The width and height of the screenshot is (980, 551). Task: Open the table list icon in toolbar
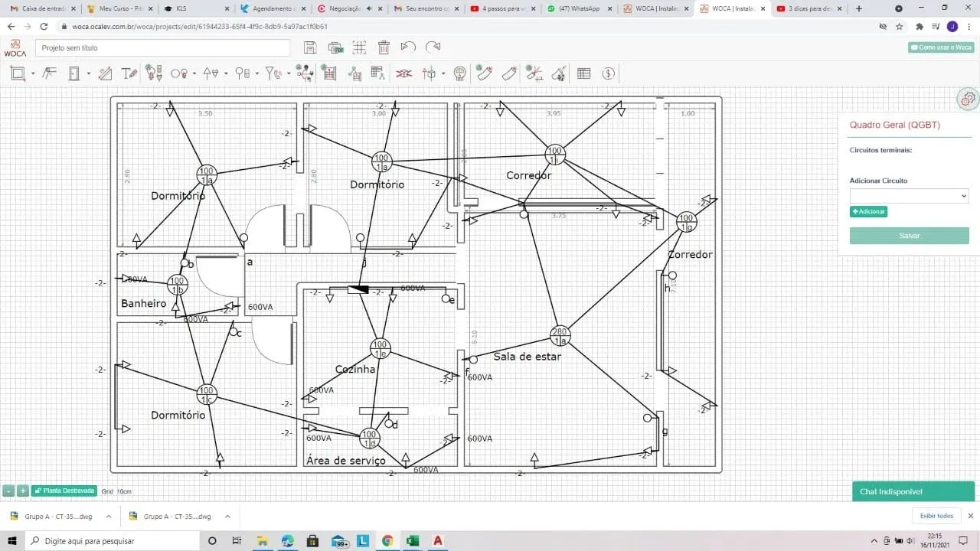pos(583,73)
